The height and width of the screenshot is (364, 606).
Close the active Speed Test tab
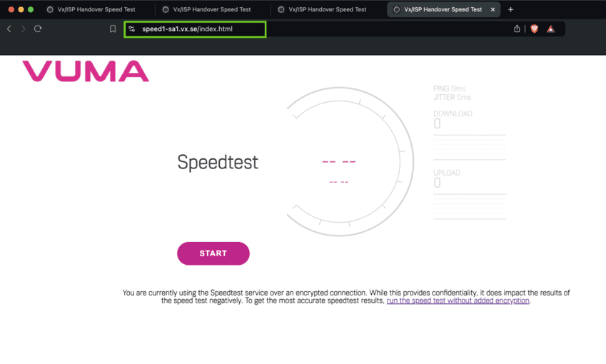point(493,10)
